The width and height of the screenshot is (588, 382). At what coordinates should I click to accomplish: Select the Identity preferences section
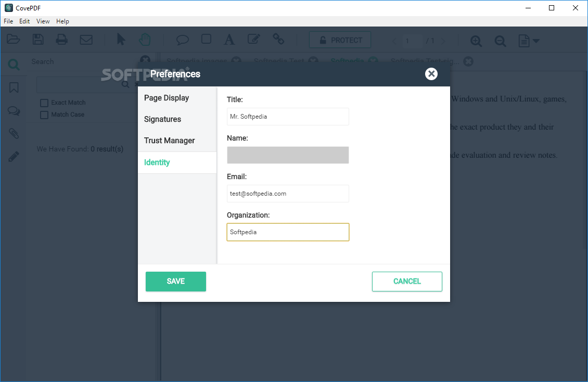pos(177,162)
